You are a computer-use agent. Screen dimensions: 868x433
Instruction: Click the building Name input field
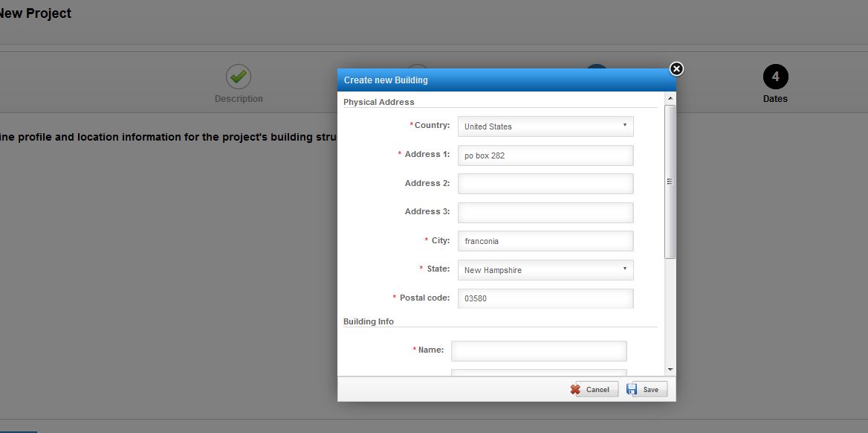539,351
